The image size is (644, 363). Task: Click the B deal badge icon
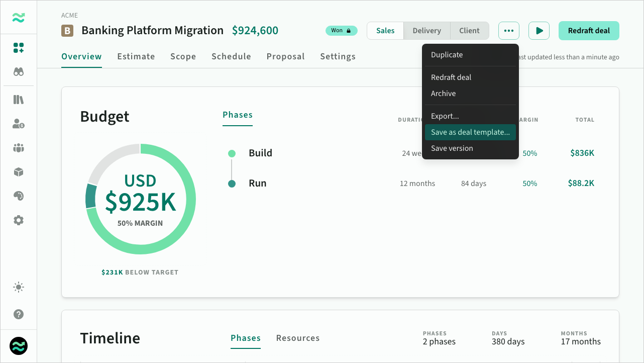(67, 31)
